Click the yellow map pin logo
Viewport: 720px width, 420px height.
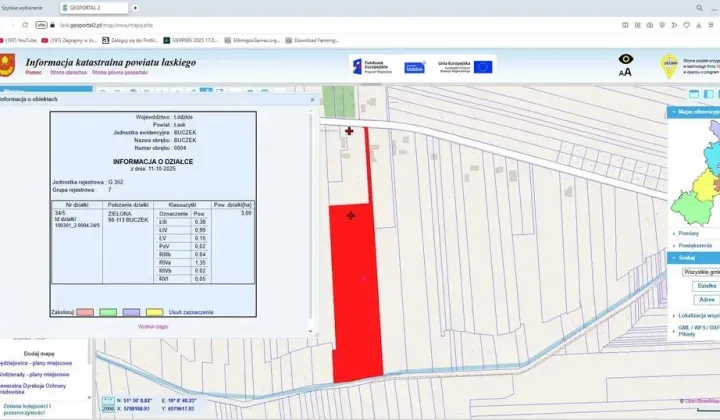tap(669, 65)
